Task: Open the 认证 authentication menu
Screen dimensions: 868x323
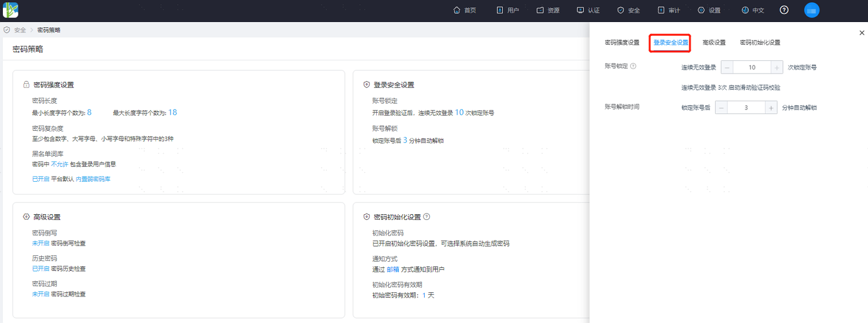Action: pyautogui.click(x=589, y=10)
